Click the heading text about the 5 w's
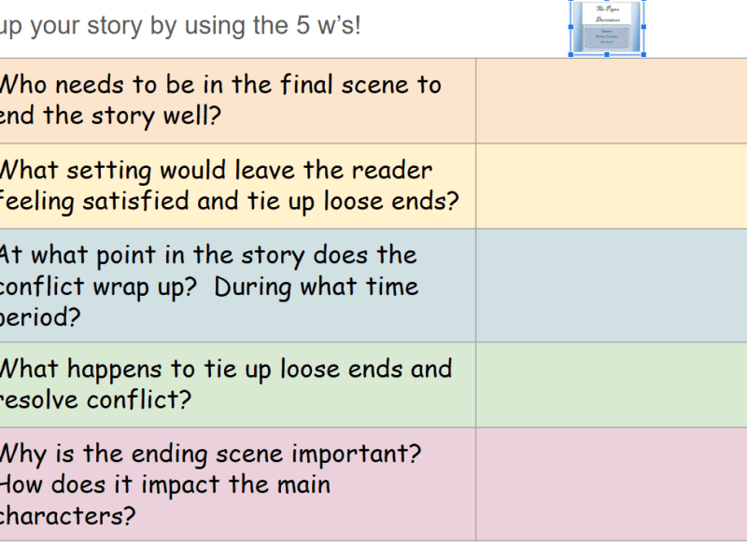This screenshot has width=747, height=560. pos(180,25)
